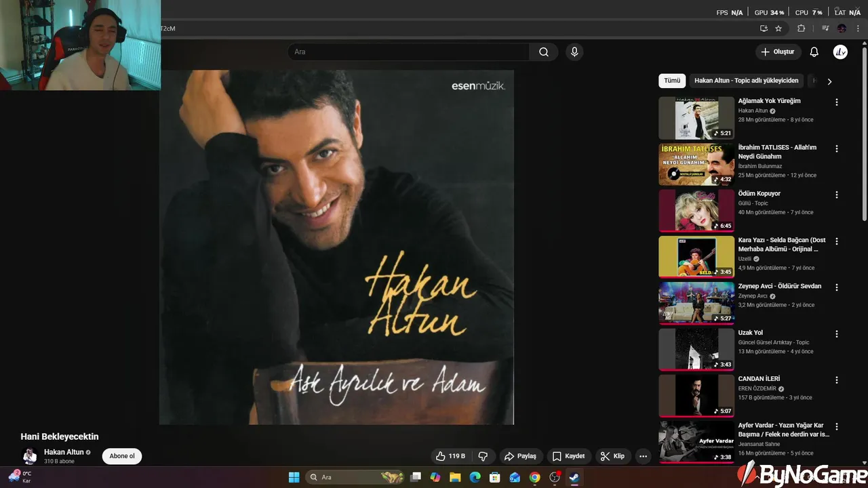The height and width of the screenshot is (488, 868).
Task: Open options menu for Ağlamak Yok Yüreğim
Action: (836, 102)
